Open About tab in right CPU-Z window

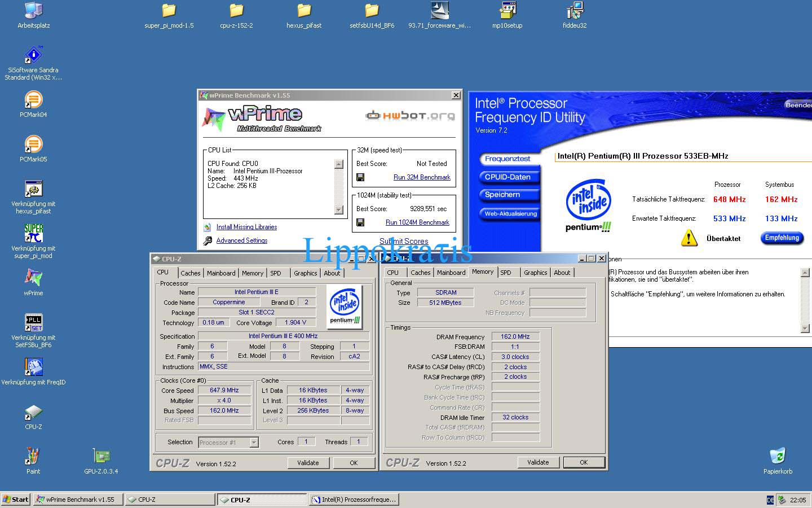[562, 273]
